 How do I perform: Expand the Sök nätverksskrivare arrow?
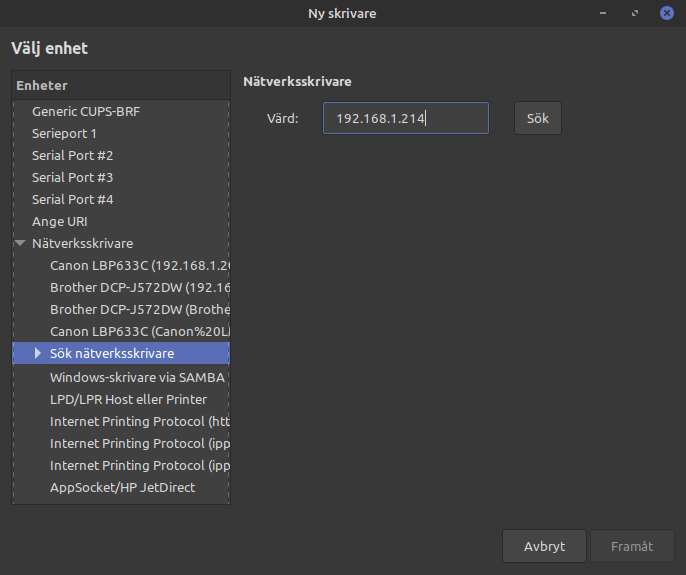pyautogui.click(x=38, y=353)
